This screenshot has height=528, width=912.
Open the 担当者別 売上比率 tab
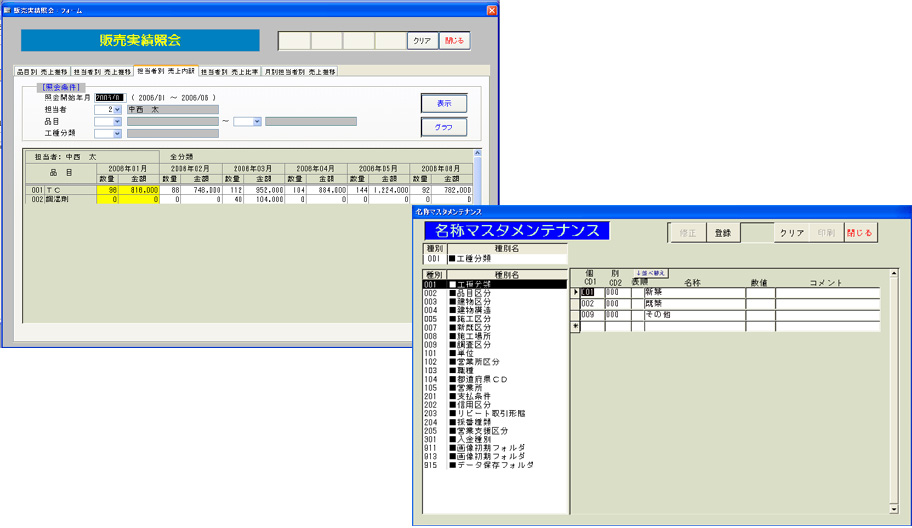coord(229,72)
